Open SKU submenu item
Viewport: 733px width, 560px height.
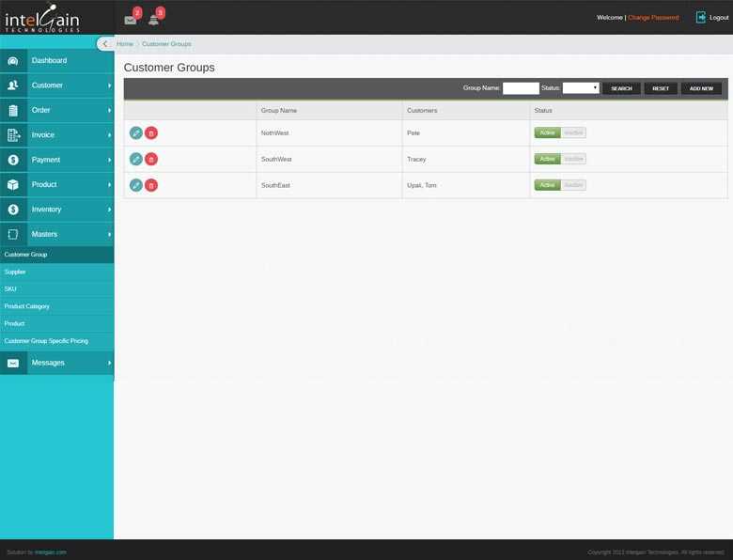57,289
